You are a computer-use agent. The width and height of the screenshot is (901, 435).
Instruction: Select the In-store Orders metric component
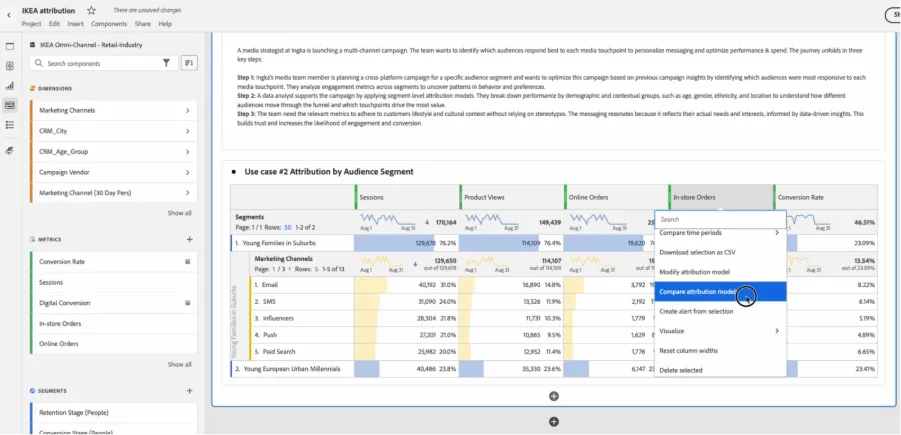(x=113, y=324)
